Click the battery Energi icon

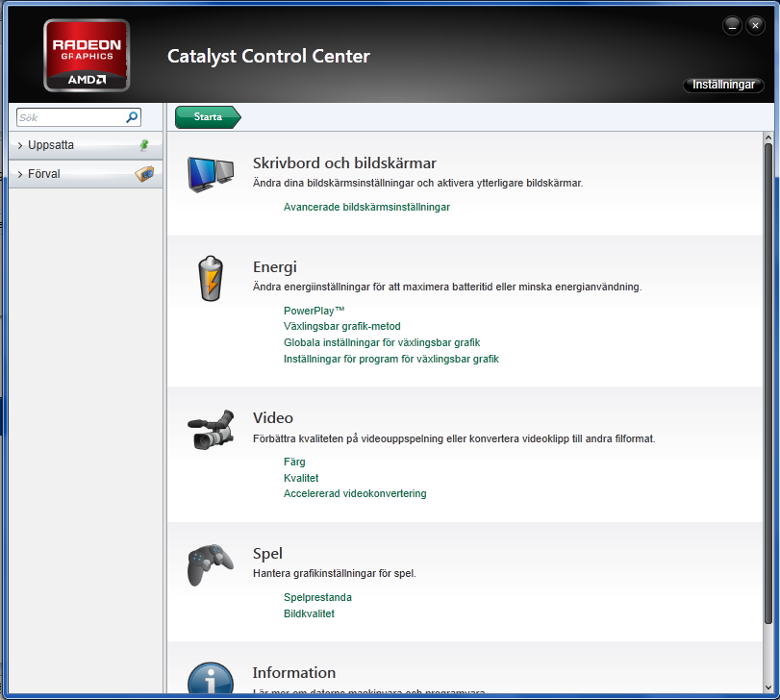210,279
